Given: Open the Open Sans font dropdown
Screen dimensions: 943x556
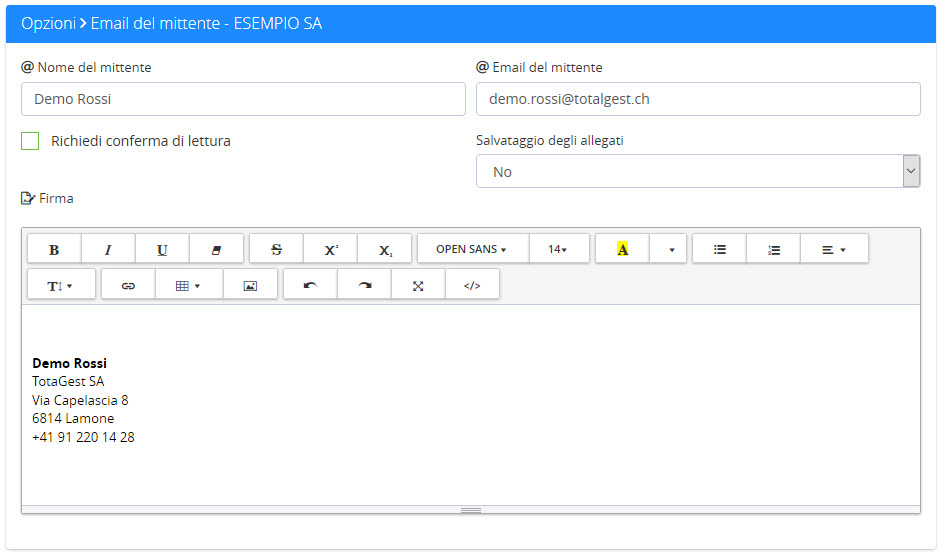Looking at the screenshot, I should click(471, 249).
